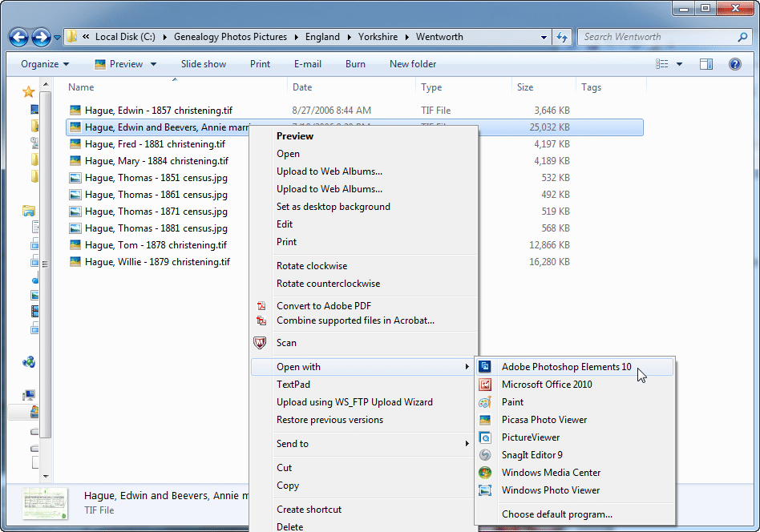This screenshot has height=532, width=760.
Task: Click icon of Hague, Willie - 1879 christening.tif
Action: pyautogui.click(x=75, y=262)
